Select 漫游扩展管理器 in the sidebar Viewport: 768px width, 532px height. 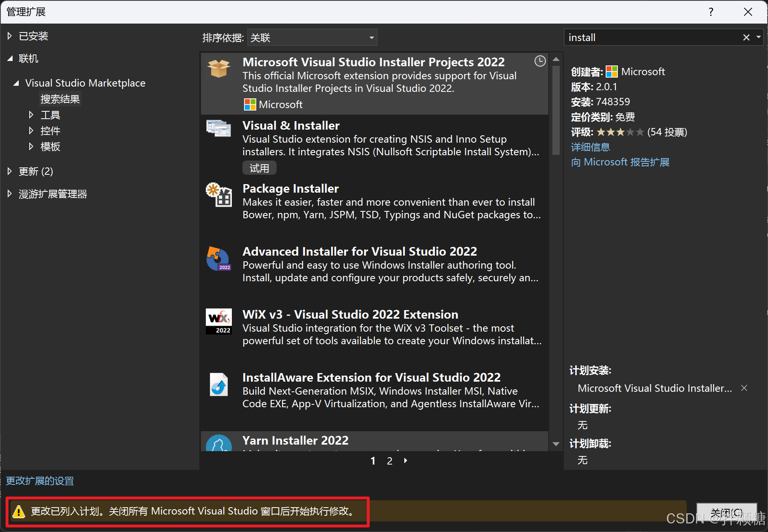[52, 194]
